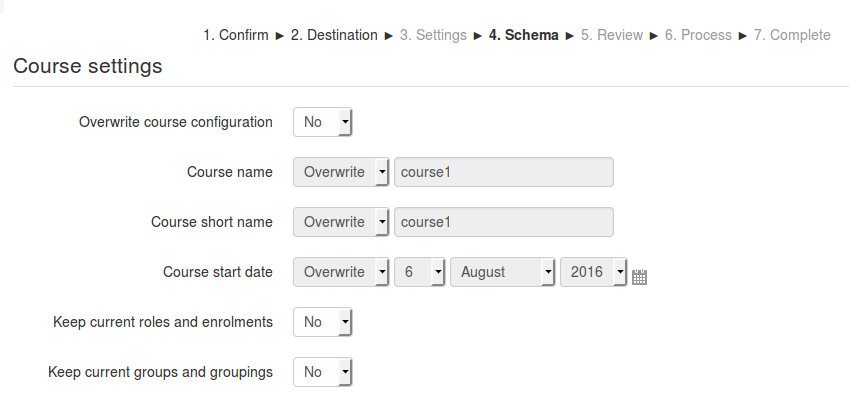
Task: Select step 6. Process in breadcrumb
Action: coord(698,35)
